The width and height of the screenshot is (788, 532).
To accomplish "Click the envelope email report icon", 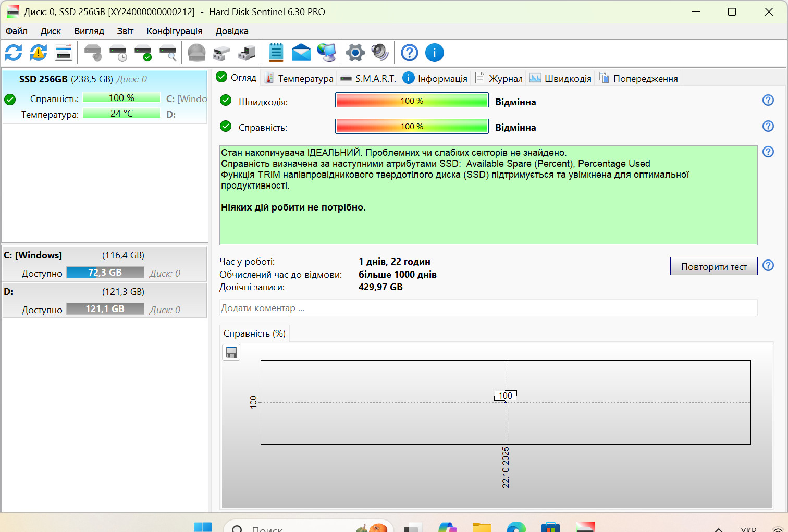I will [x=301, y=53].
